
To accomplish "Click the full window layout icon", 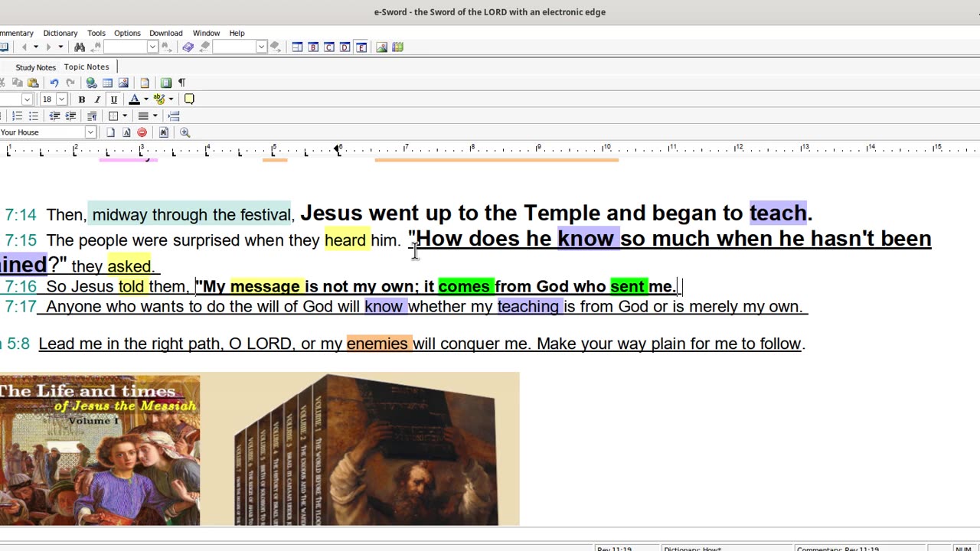I will coord(297,47).
